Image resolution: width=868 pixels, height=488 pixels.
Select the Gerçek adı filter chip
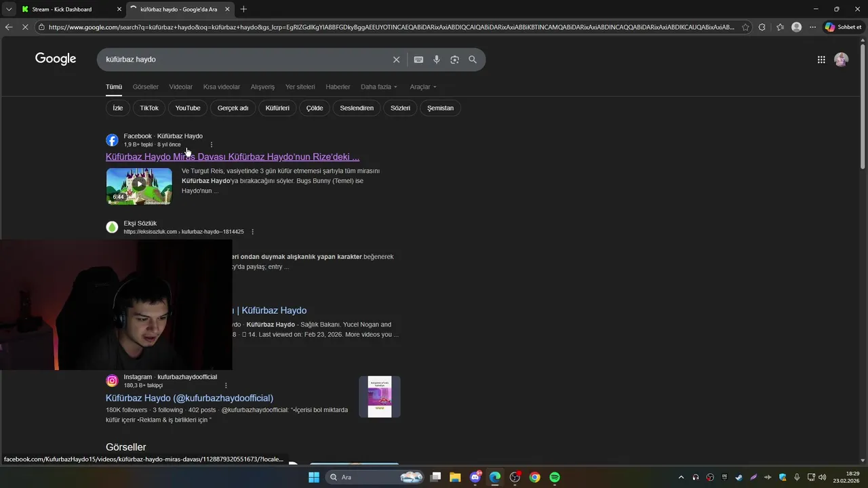coord(233,108)
